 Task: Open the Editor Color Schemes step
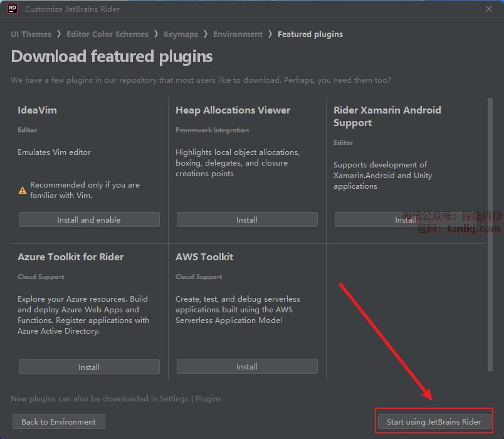pyautogui.click(x=107, y=34)
